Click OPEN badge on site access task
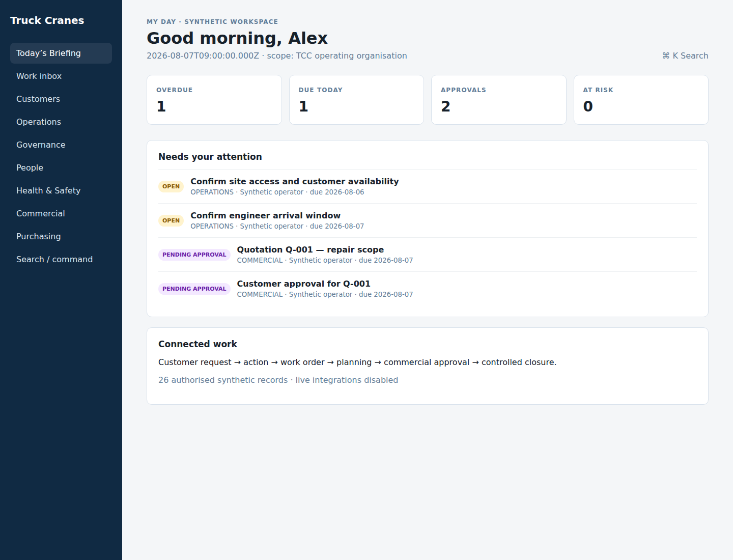The image size is (733, 560). [171, 186]
